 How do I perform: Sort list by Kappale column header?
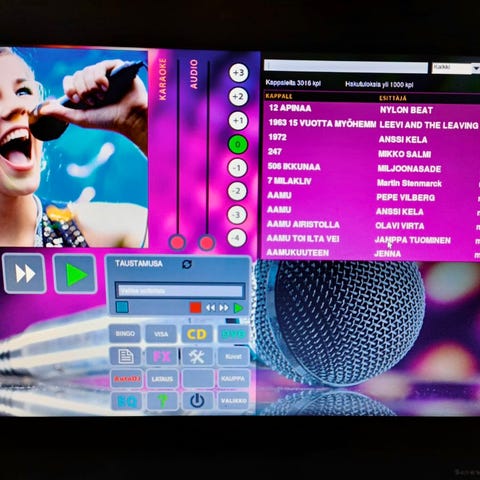[x=279, y=96]
